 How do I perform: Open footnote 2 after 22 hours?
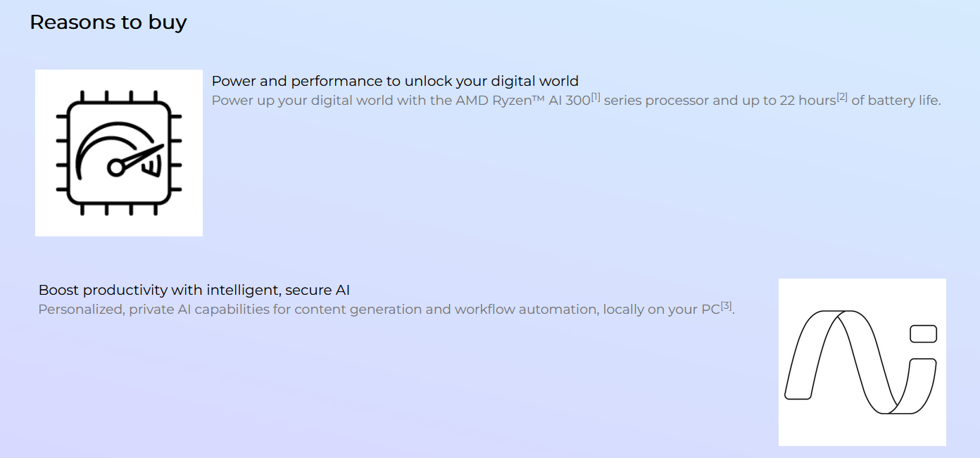[x=842, y=96]
